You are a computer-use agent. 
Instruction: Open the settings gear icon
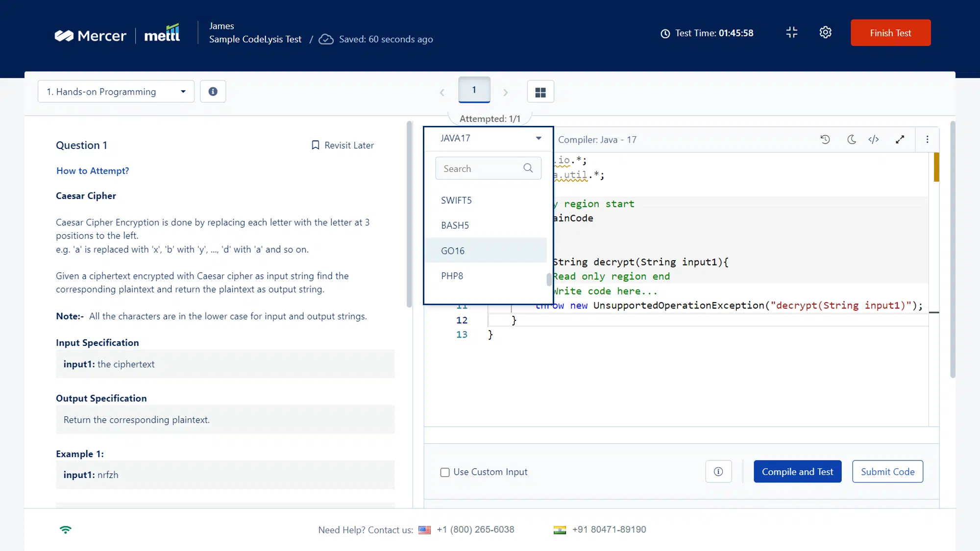[826, 33]
